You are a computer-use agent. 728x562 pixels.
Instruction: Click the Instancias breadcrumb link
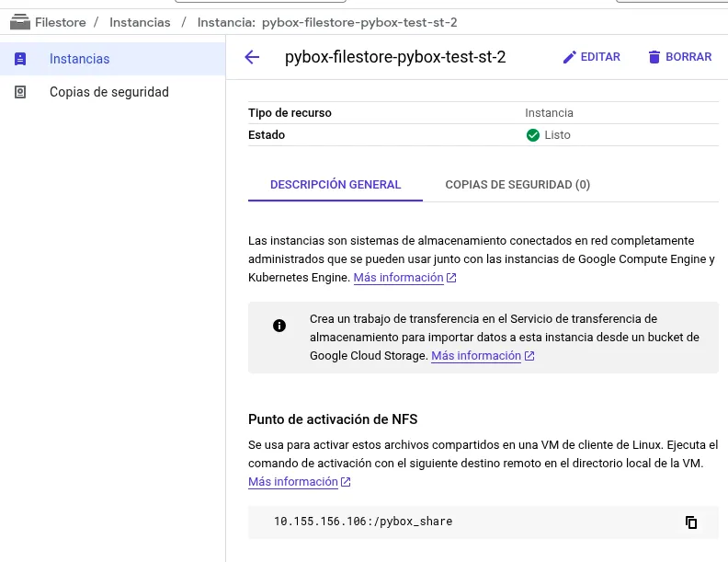[140, 22]
